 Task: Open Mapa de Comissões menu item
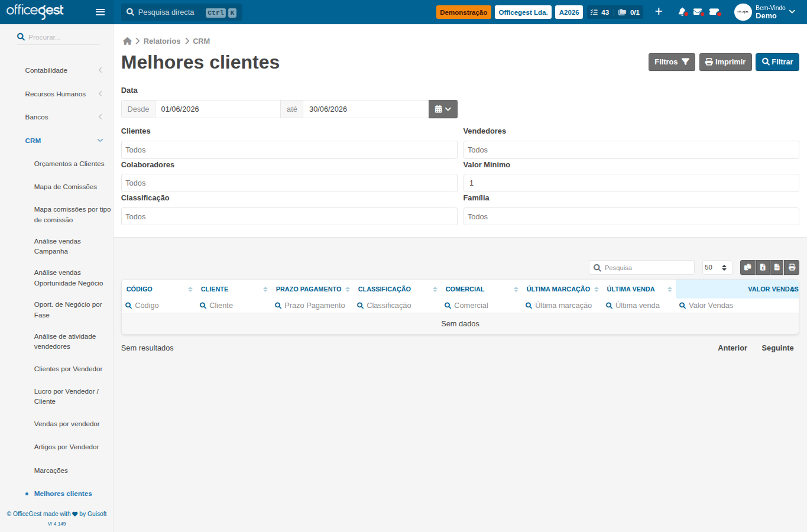click(66, 187)
